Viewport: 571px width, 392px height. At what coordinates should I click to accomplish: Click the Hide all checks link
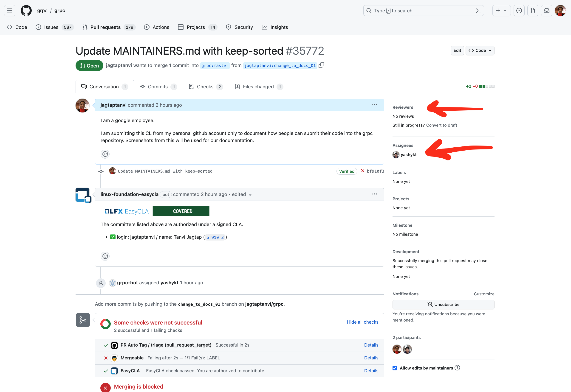pyautogui.click(x=363, y=322)
